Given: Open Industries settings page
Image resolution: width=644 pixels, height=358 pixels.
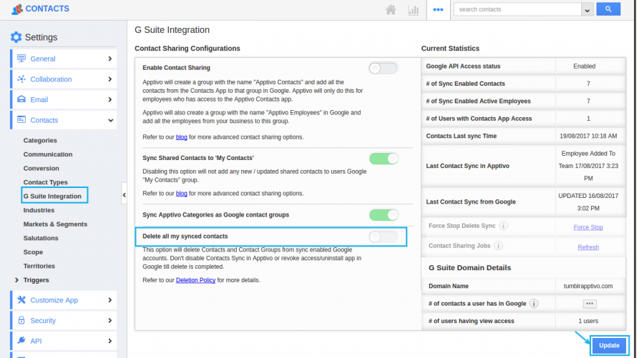Looking at the screenshot, I should pos(39,210).
